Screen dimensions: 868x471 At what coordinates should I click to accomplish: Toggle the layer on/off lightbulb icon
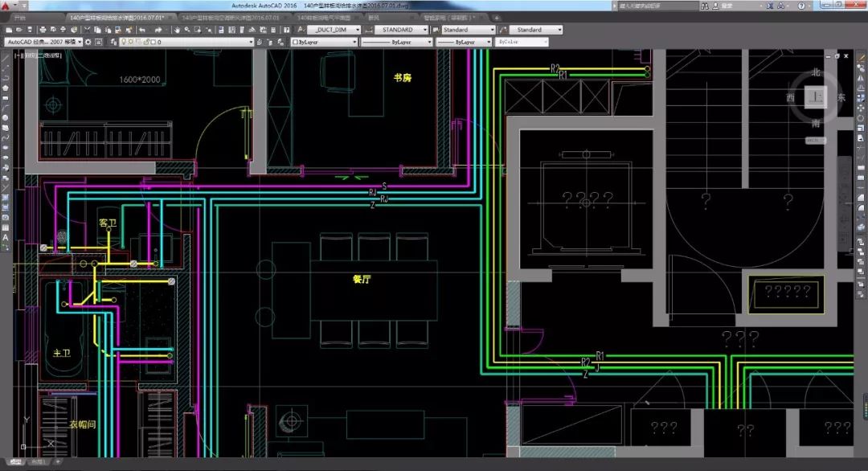(124, 42)
